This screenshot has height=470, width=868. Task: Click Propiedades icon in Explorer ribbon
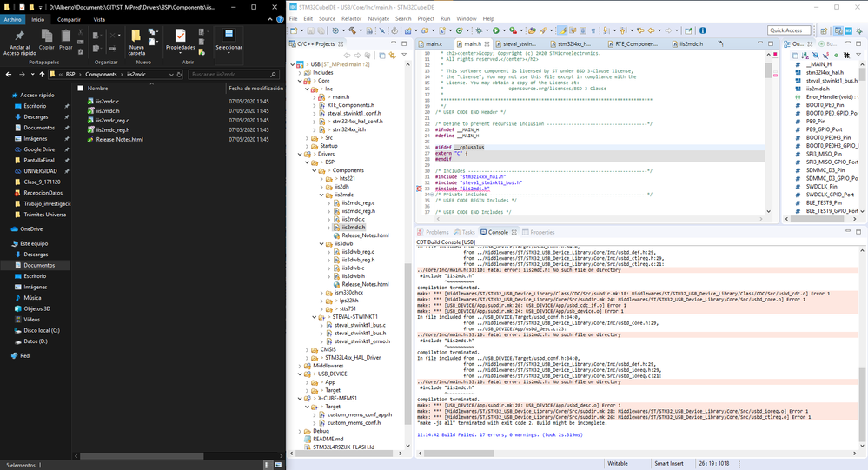[x=180, y=36]
